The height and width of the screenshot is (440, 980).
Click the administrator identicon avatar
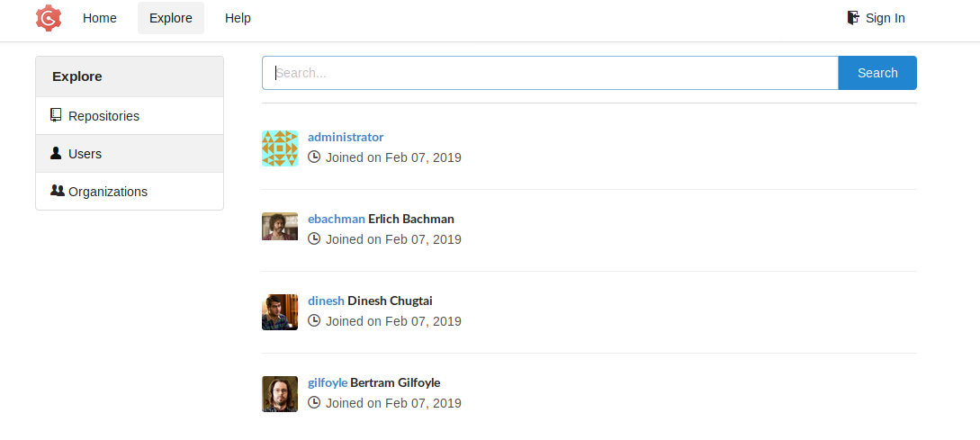tap(280, 148)
